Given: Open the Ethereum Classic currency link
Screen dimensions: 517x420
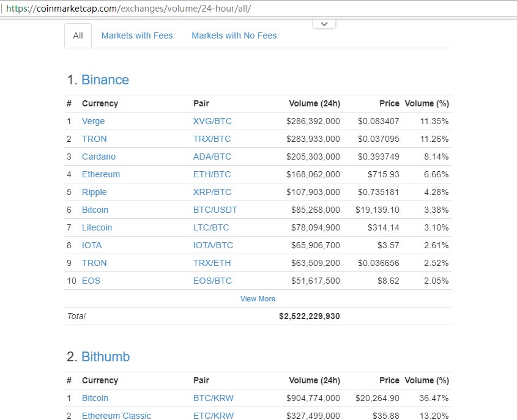Looking at the screenshot, I should click(116, 416).
